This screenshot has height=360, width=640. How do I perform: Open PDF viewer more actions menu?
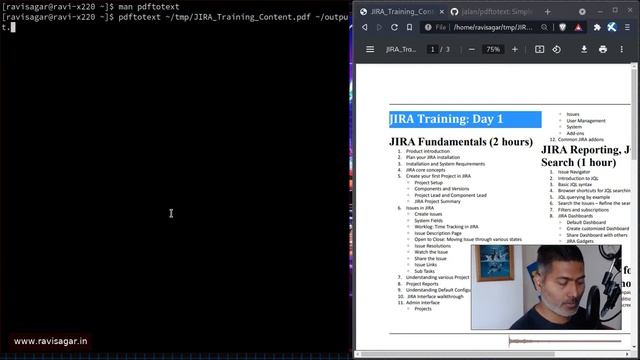[x=621, y=49]
